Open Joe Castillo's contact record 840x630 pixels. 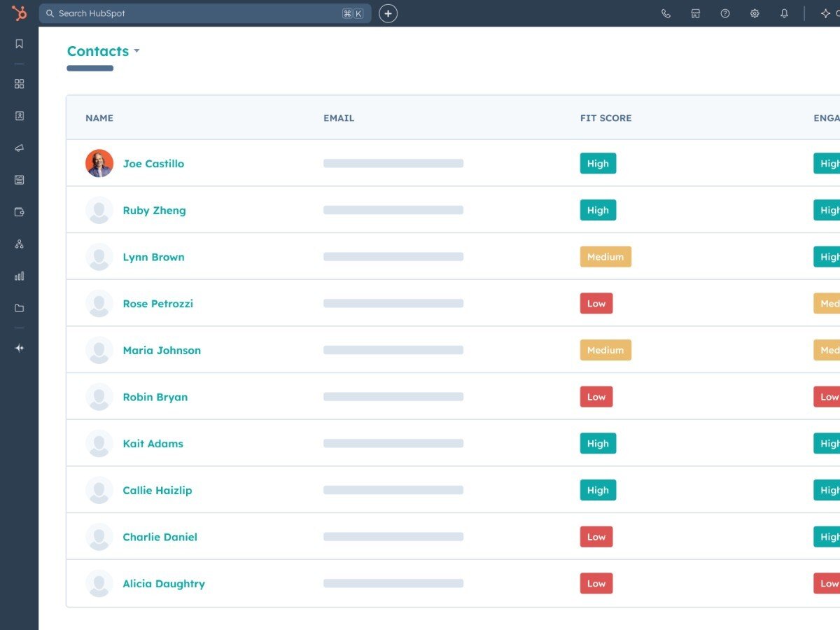pyautogui.click(x=153, y=164)
